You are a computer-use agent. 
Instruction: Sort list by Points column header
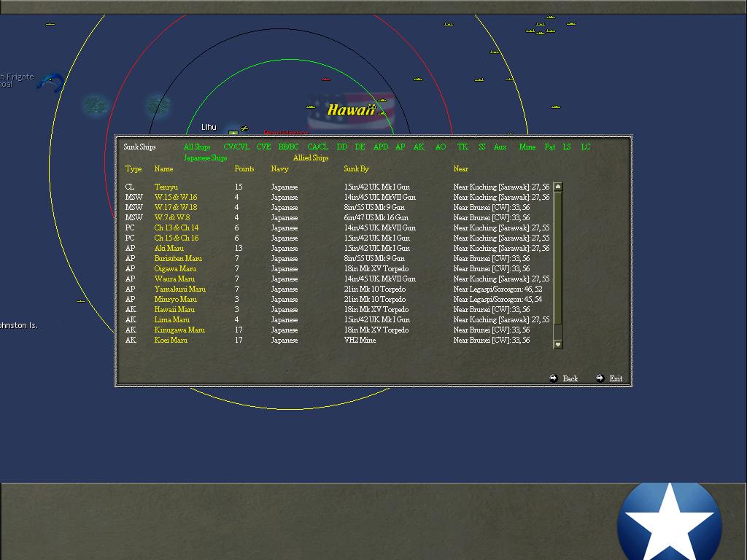[x=244, y=168]
